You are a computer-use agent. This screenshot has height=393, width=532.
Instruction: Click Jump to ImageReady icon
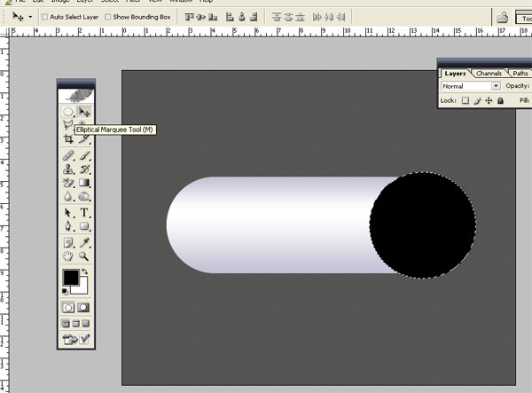coord(76,339)
